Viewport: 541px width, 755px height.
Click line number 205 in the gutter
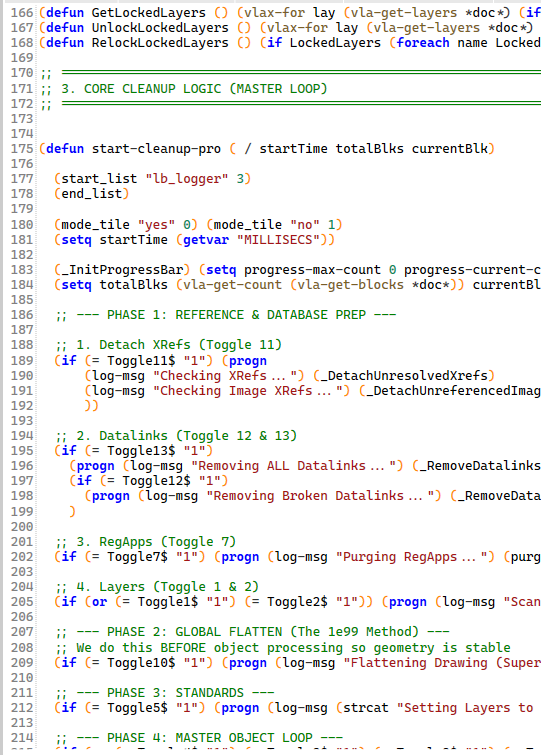pos(22,602)
